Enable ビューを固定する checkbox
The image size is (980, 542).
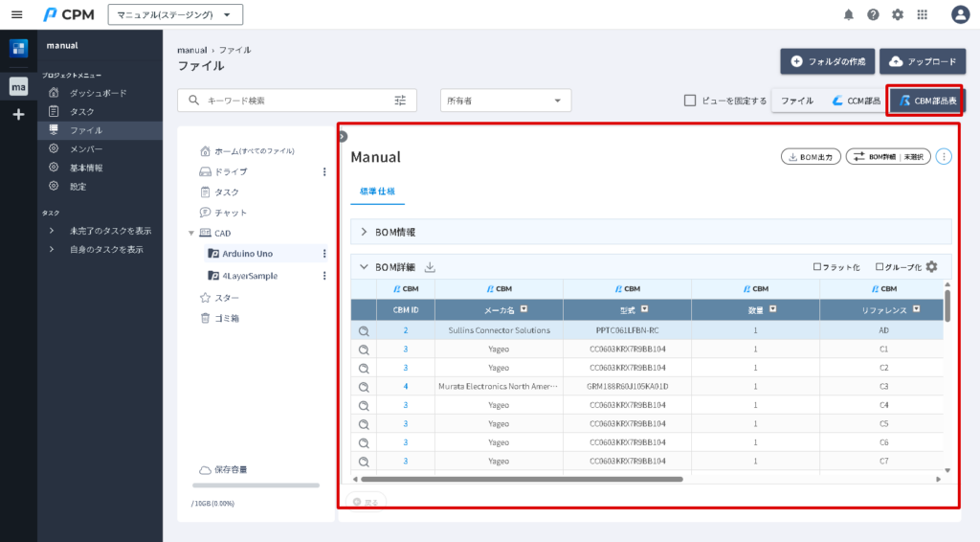click(x=690, y=101)
